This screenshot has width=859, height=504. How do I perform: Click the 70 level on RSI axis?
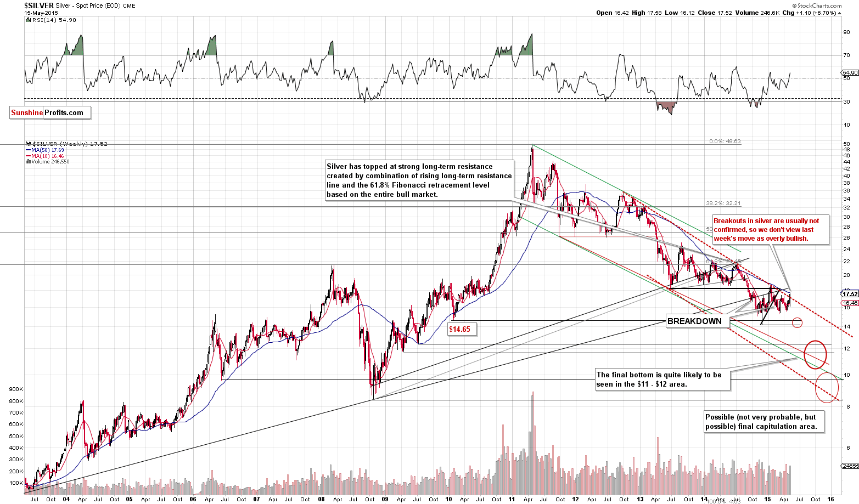pyautogui.click(x=846, y=55)
